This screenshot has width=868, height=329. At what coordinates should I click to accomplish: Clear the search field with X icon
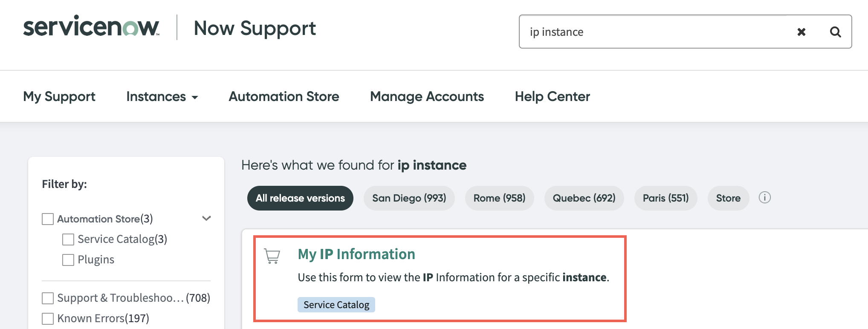pos(801,32)
